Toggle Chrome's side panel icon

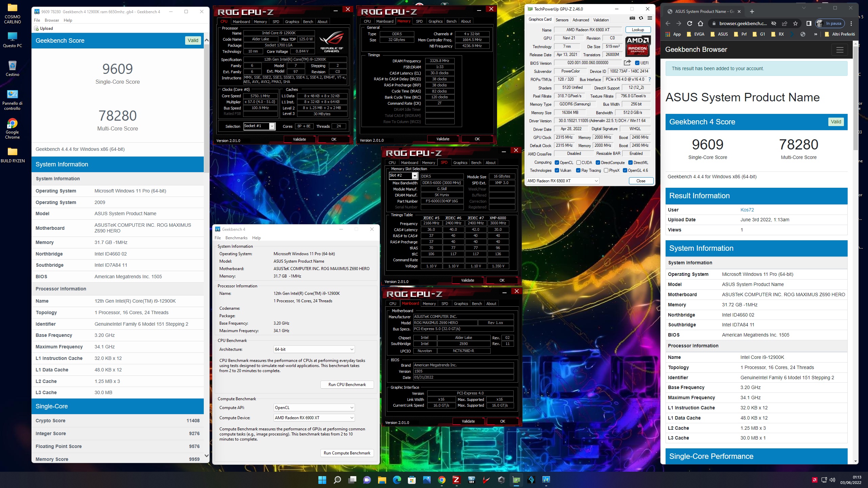pos(809,23)
